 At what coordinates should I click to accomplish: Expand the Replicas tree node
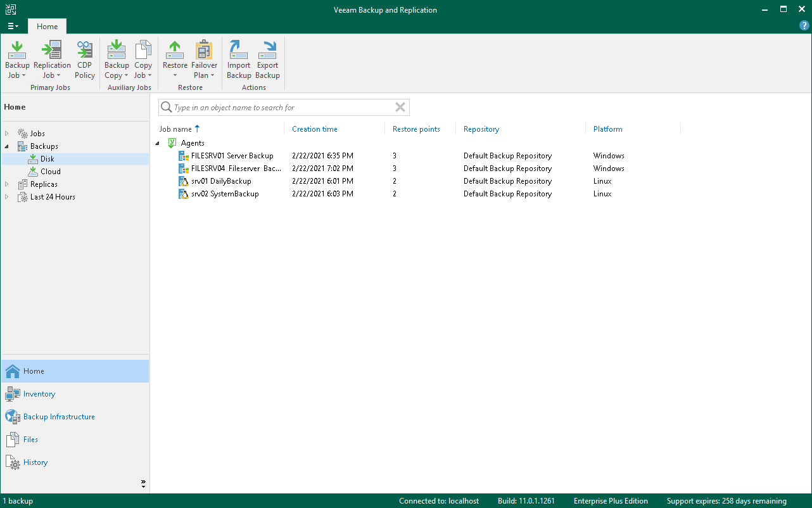[x=7, y=184]
